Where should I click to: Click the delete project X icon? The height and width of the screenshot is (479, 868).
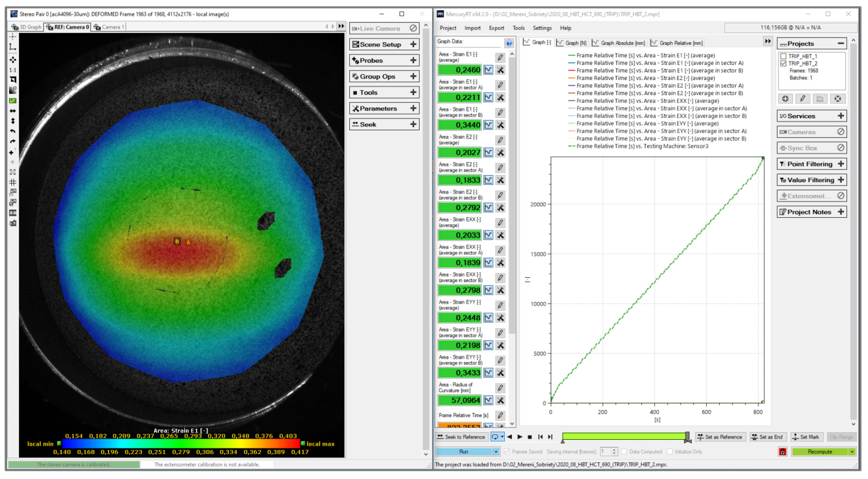[837, 99]
